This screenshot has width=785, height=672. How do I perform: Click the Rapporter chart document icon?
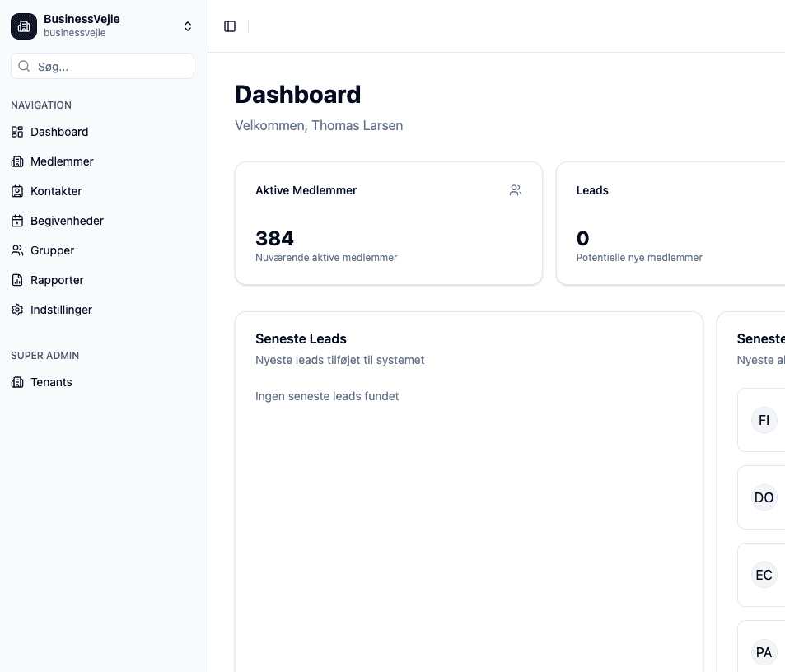(17, 280)
